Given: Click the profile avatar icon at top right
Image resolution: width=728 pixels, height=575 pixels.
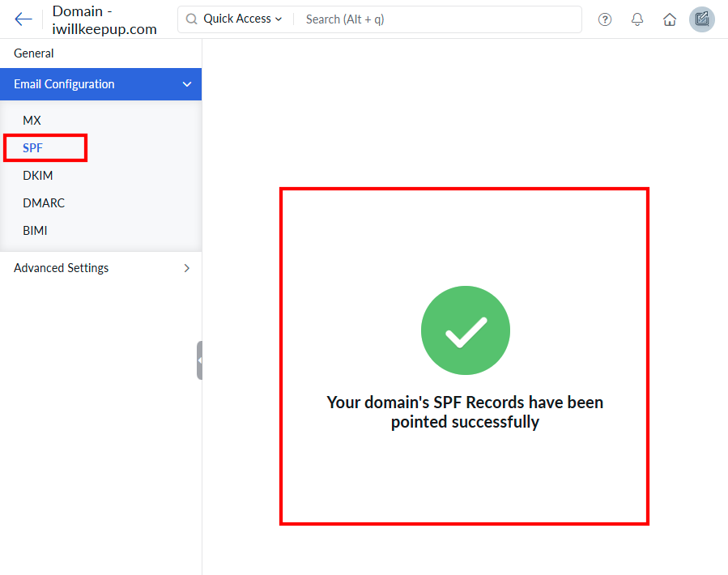Looking at the screenshot, I should 701,19.
